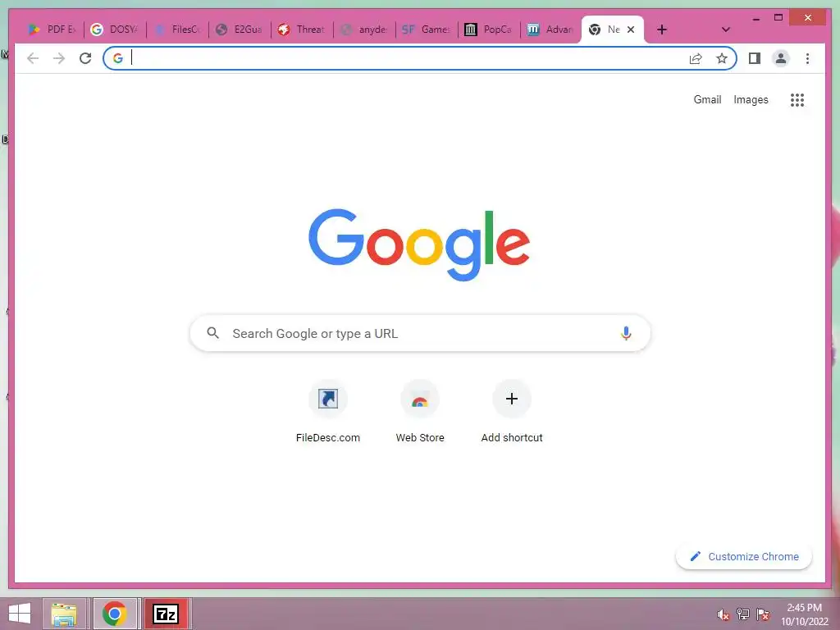Open the FileDesc.com shortcut
Viewport: 840px width, 630px height.
328,412
